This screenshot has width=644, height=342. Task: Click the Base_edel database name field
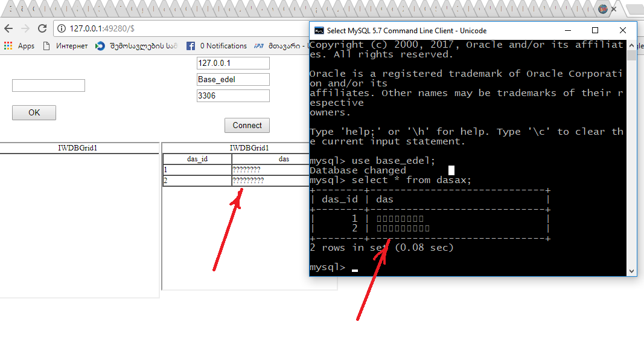tap(233, 80)
